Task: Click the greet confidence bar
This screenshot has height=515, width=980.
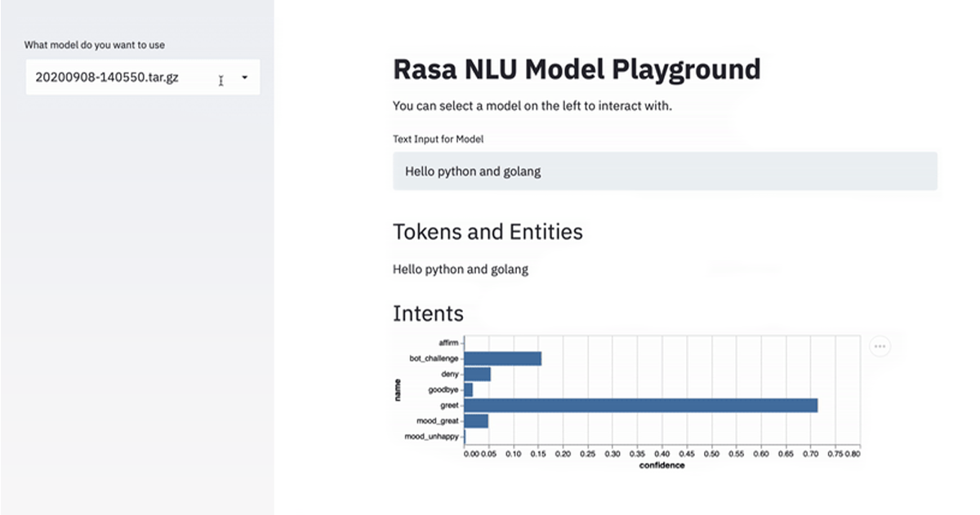Action: pos(640,406)
